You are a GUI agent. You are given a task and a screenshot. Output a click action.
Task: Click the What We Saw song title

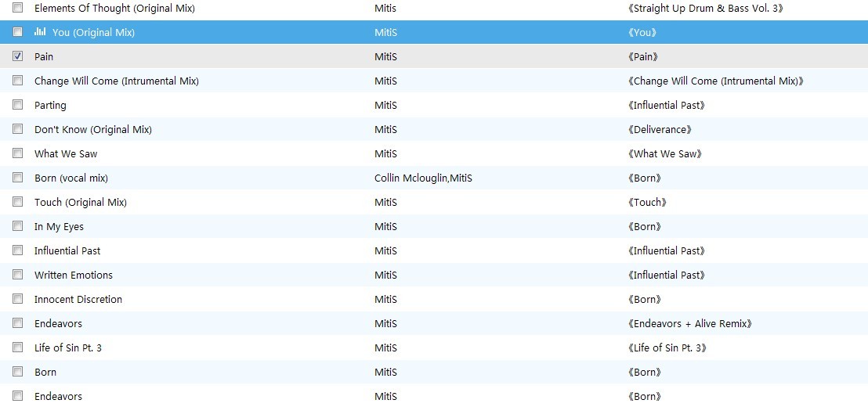click(x=66, y=153)
